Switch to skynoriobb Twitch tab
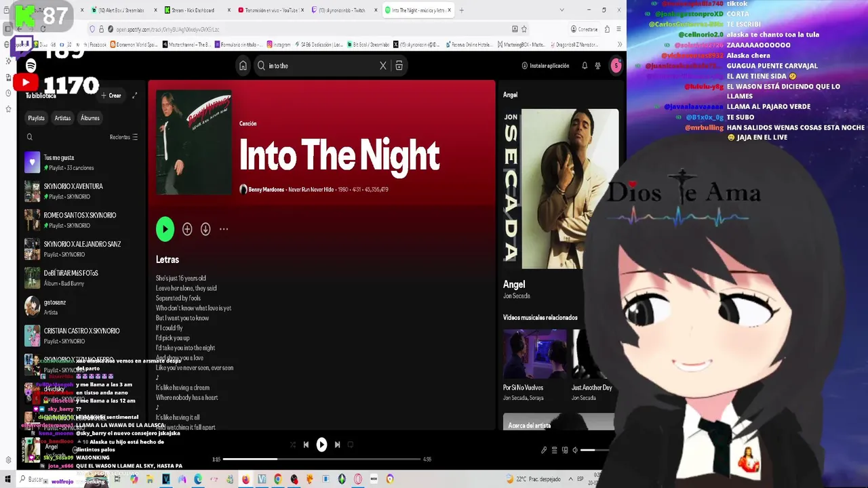The width and height of the screenshot is (868, 488). (x=343, y=10)
